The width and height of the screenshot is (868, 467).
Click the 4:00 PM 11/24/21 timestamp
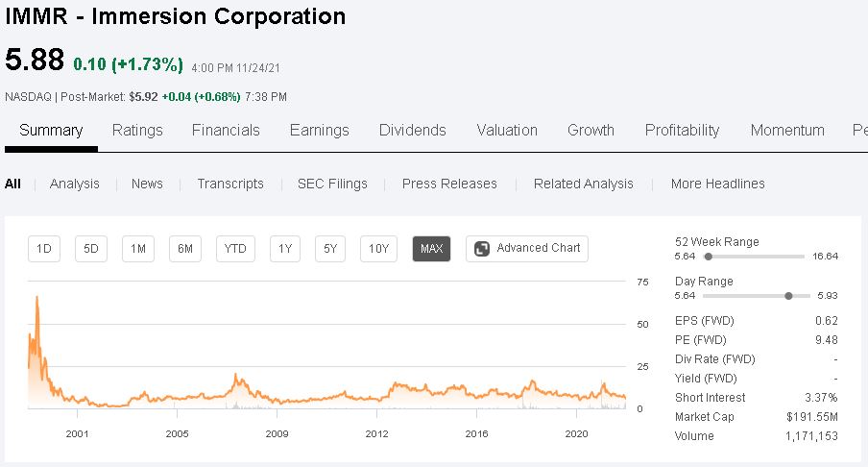click(236, 68)
